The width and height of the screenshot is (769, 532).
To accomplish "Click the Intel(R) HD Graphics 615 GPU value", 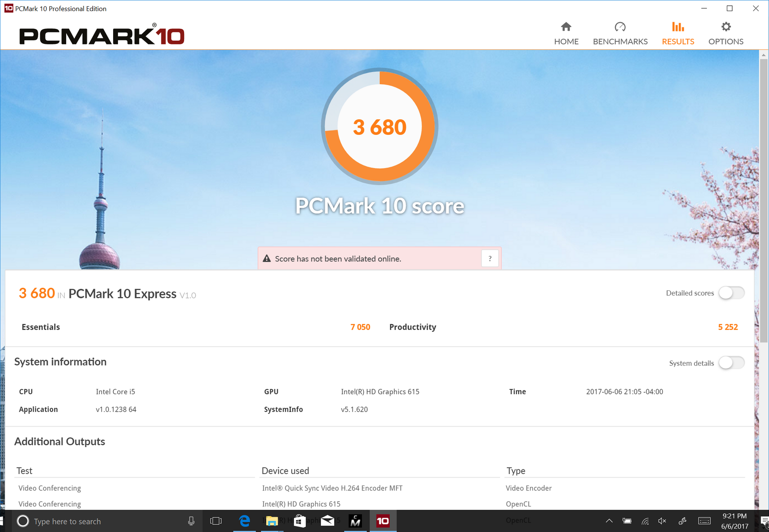I will click(x=380, y=392).
